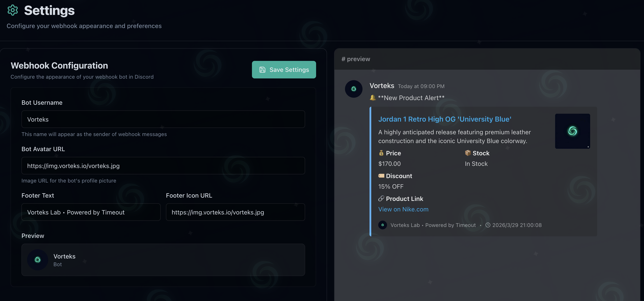Click the bot avatar in Preview card
The height and width of the screenshot is (301, 644).
pyautogui.click(x=37, y=260)
